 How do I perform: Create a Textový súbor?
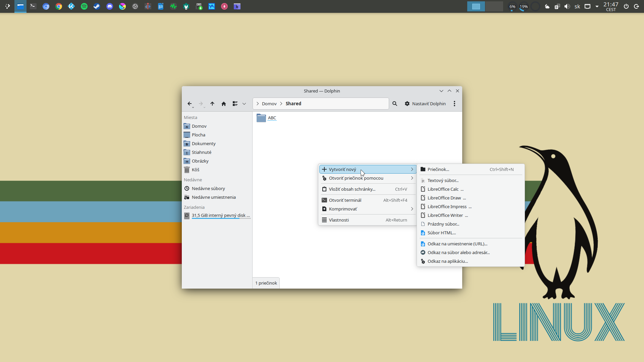tap(471, 181)
